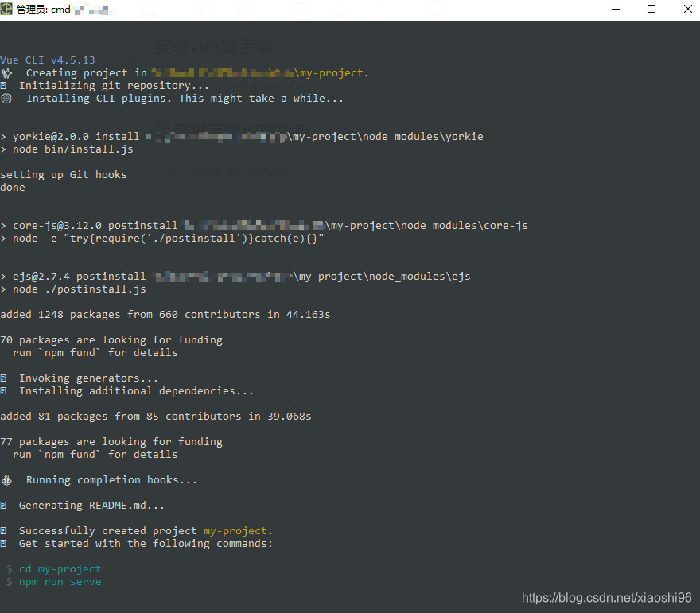Click the gear icon before 'Installing CLI plugins'
Screen dimensions: 700x613
[6, 99]
